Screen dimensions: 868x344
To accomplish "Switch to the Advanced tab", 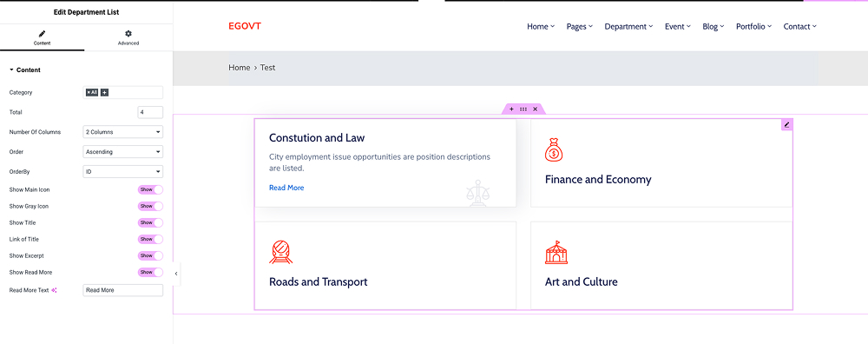I will (128, 37).
